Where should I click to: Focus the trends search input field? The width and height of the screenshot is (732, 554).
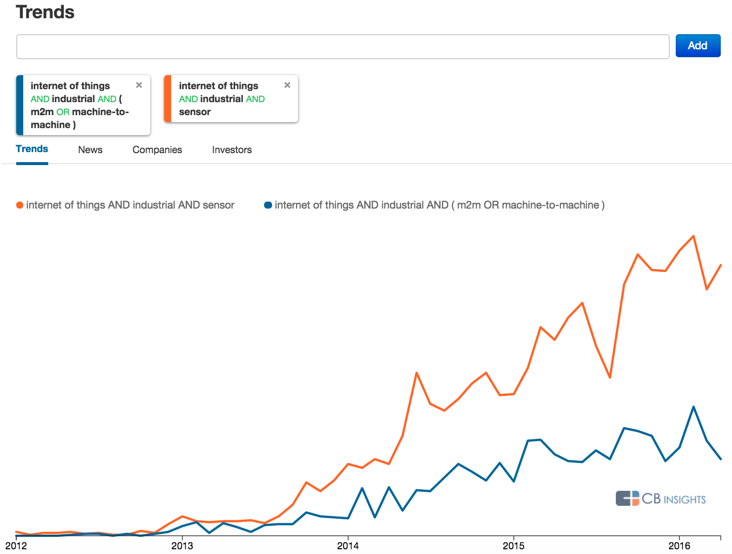coord(342,46)
